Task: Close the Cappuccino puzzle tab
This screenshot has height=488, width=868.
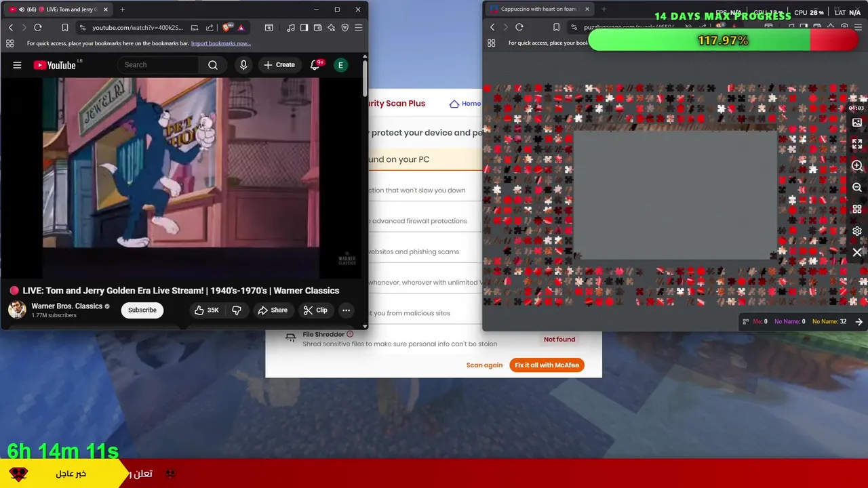Action: 587,9
